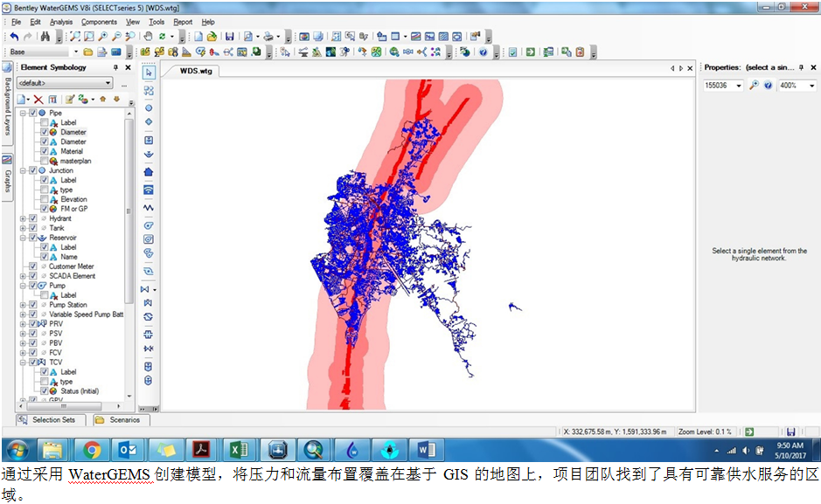Screen dimensions: 821x504
Task: Click zoom-to magnifier in Properties panel
Action: [754, 86]
